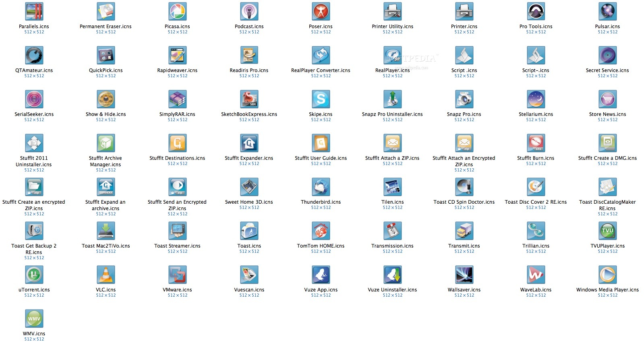Click the TomTom HOME icon

321,231
